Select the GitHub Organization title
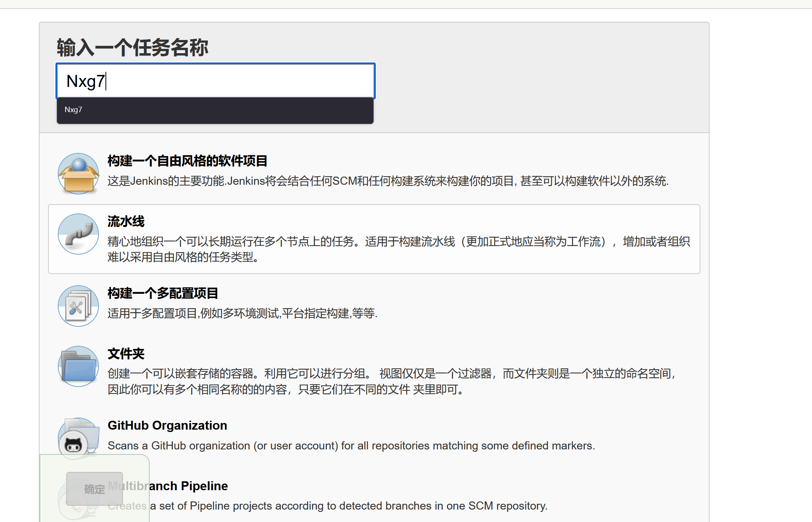 tap(168, 425)
